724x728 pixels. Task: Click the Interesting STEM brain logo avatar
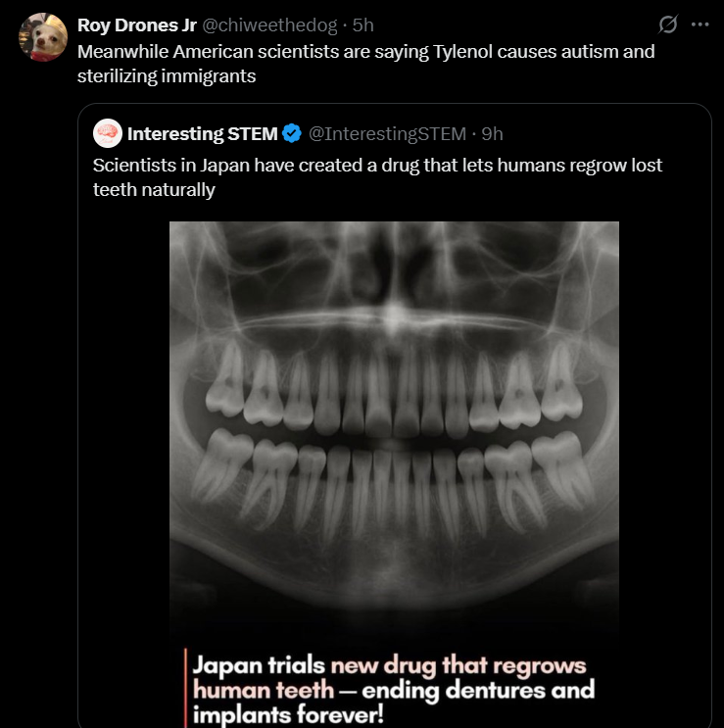[x=108, y=133]
